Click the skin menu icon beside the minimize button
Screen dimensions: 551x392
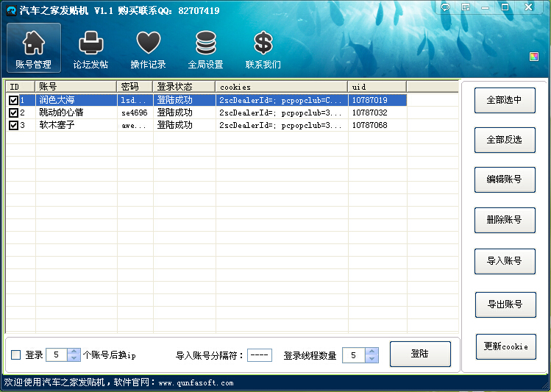coord(466,7)
